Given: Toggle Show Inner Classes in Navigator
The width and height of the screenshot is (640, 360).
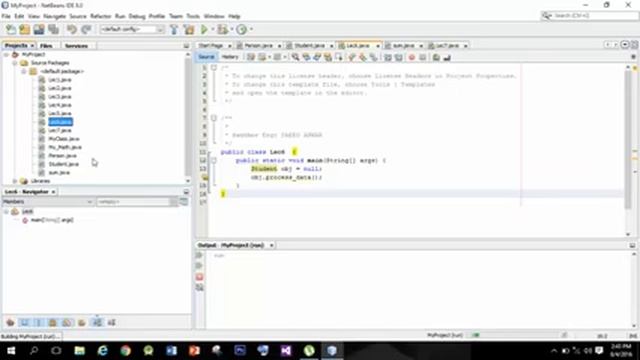Looking at the screenshot, I should point(67,322).
